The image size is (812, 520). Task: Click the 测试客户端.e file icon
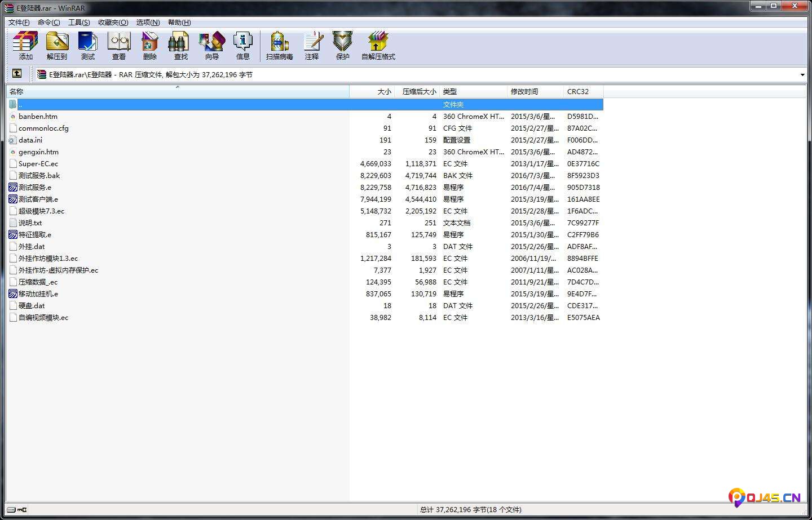[x=13, y=199]
